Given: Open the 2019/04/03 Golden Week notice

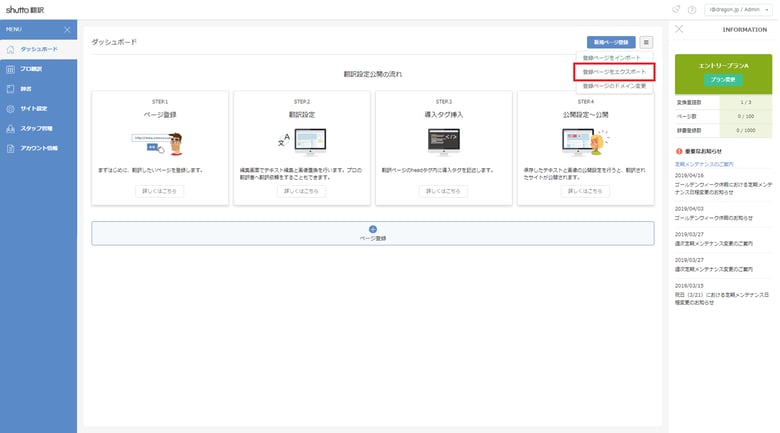Looking at the screenshot, I should coord(723,214).
